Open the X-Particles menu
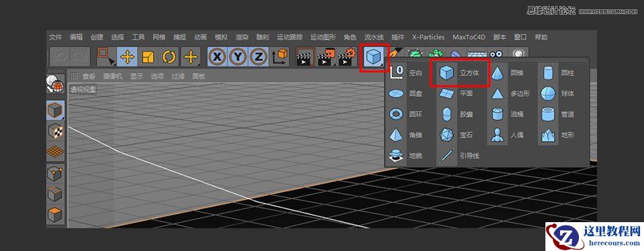Viewport: 644px width, 251px height. (x=429, y=37)
